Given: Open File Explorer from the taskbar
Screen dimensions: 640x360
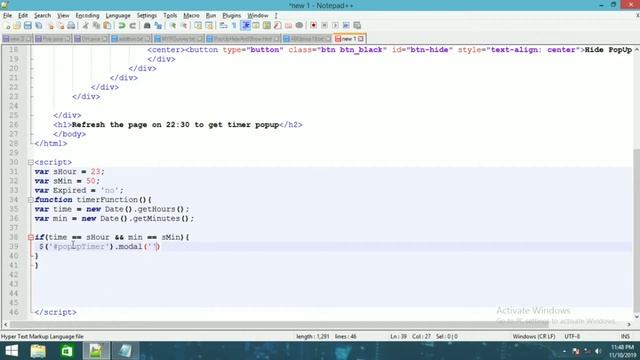Looking at the screenshot, I should [x=38, y=351].
